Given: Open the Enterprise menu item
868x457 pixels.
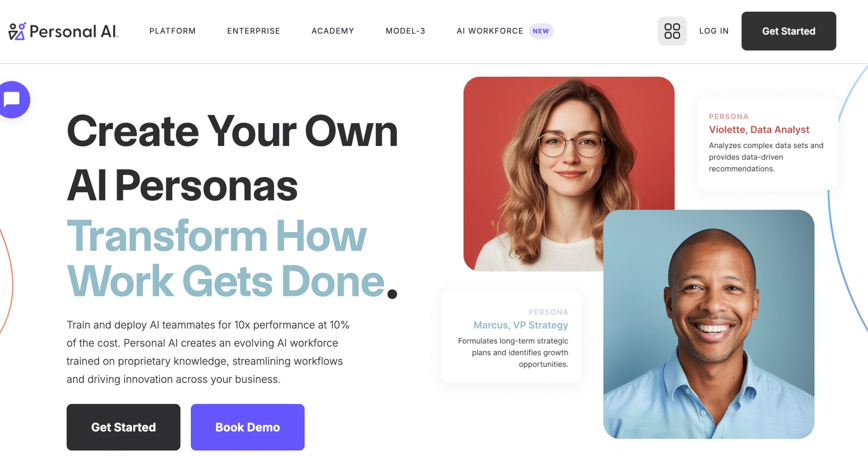Looking at the screenshot, I should pyautogui.click(x=254, y=31).
